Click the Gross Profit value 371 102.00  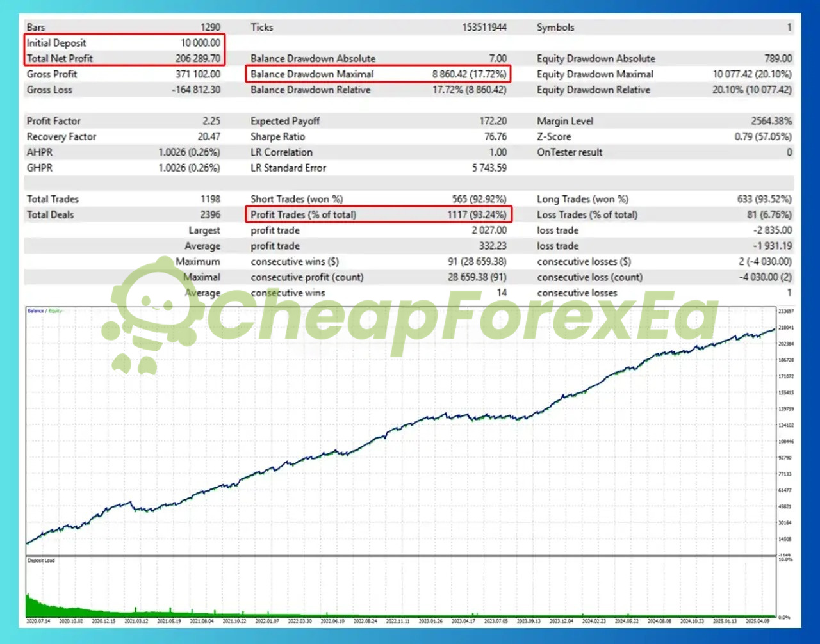click(198, 74)
